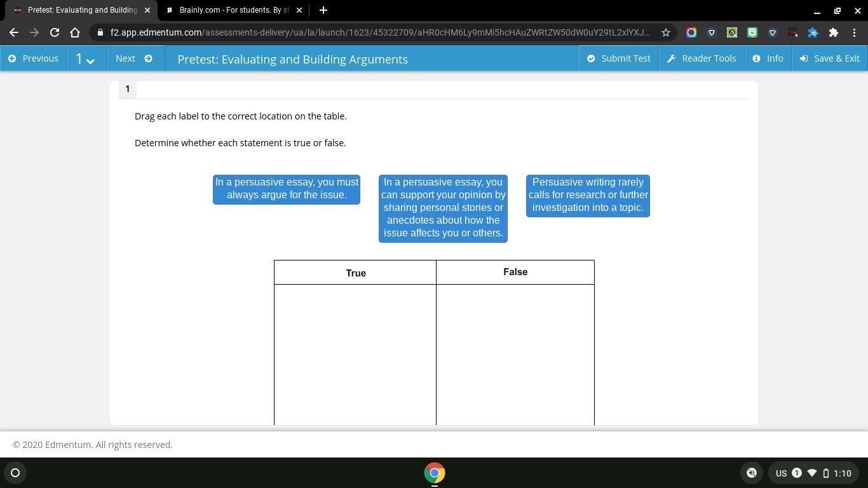Click the blue gear-like extension icon
This screenshot has width=868, height=488.
(813, 32)
